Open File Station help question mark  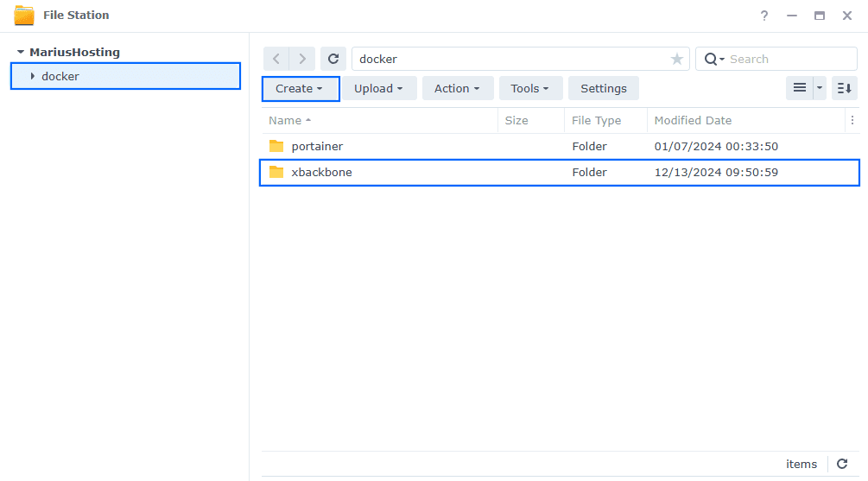coord(764,16)
